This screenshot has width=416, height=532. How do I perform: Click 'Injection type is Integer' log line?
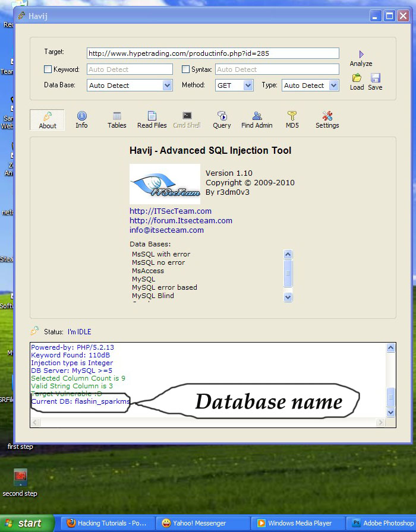(72, 363)
